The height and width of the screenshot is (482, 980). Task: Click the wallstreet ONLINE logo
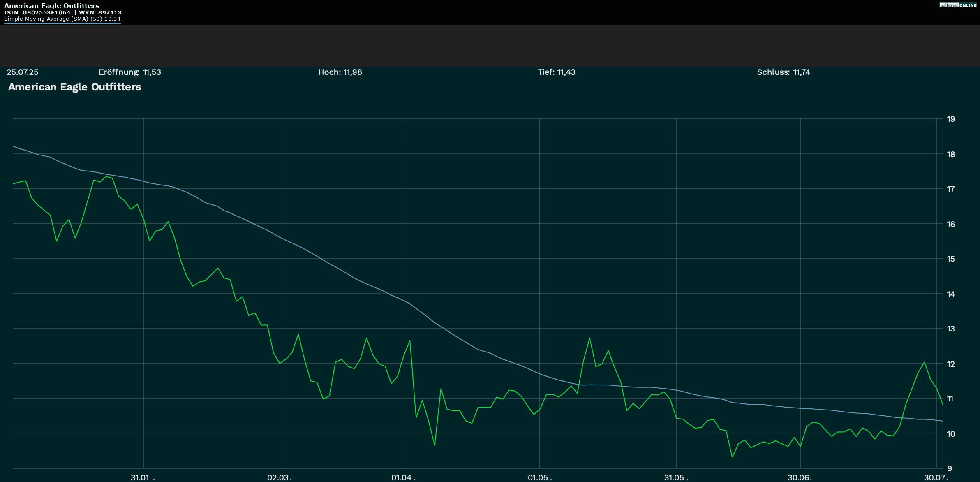click(x=957, y=5)
